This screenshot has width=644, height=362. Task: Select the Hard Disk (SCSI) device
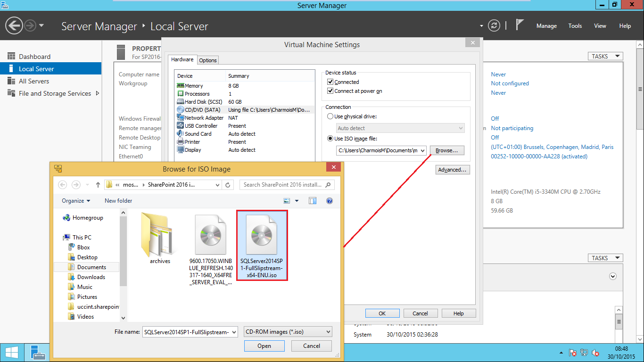[244, 102]
